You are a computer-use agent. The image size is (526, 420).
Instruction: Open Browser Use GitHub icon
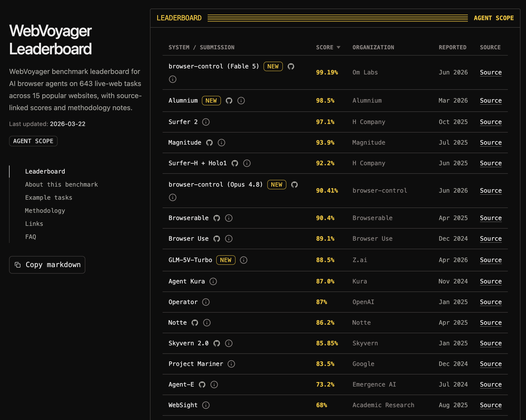[x=217, y=239]
